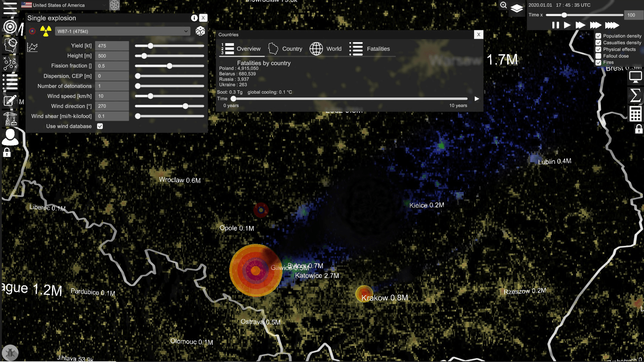Toggle Physical effects layer checkbox
The image size is (644, 362).
598,49
